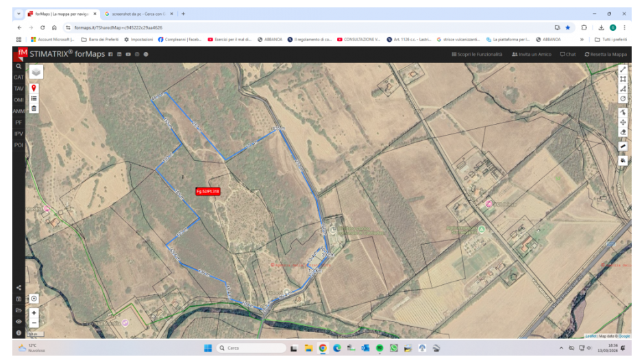
Task: Select the line distance measurement tool
Action: [x=623, y=69]
